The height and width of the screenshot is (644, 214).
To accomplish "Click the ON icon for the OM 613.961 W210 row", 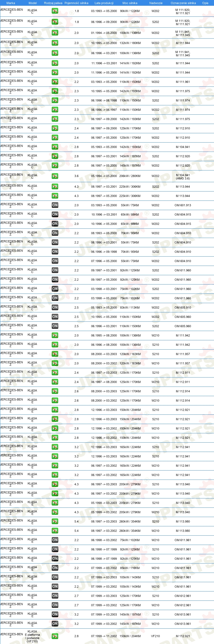I will pos(55,624).
